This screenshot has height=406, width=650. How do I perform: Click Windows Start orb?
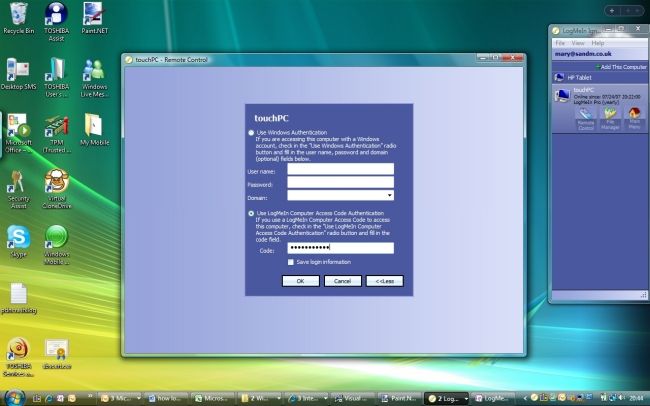click(x=15, y=398)
